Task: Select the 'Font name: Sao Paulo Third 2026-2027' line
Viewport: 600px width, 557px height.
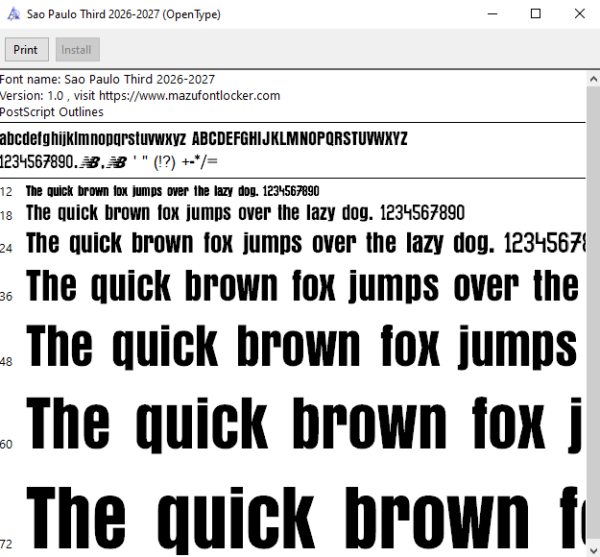Action: [107, 80]
